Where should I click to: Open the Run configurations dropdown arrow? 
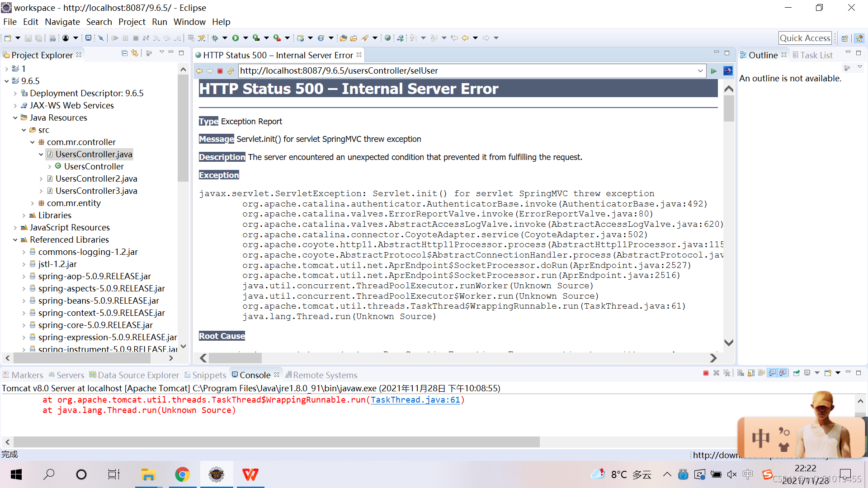point(245,38)
